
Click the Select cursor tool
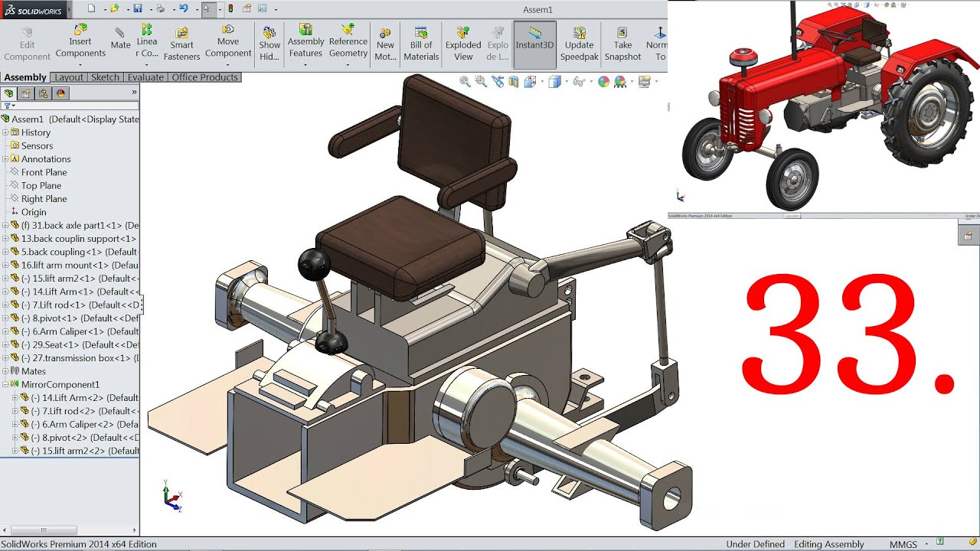tap(207, 9)
